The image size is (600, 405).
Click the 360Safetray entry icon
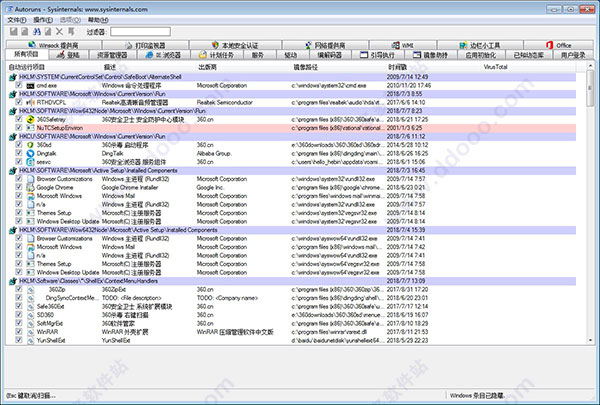coord(30,119)
